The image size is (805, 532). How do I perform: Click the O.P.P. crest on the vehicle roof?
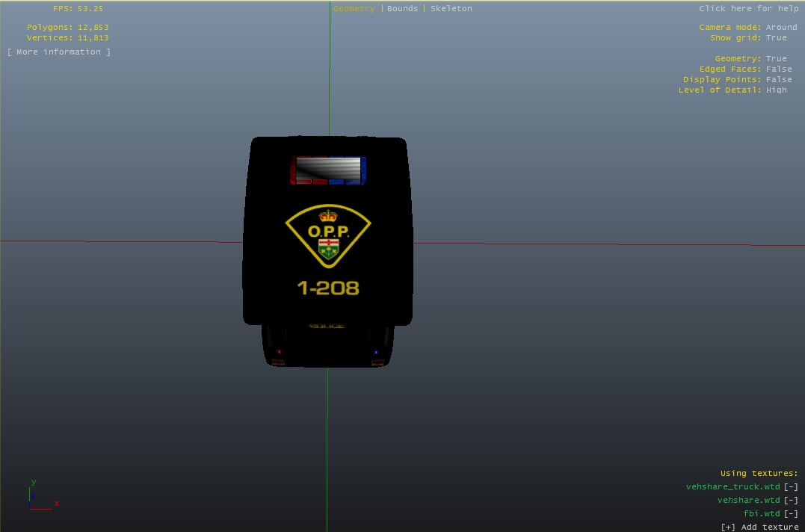pyautogui.click(x=328, y=235)
